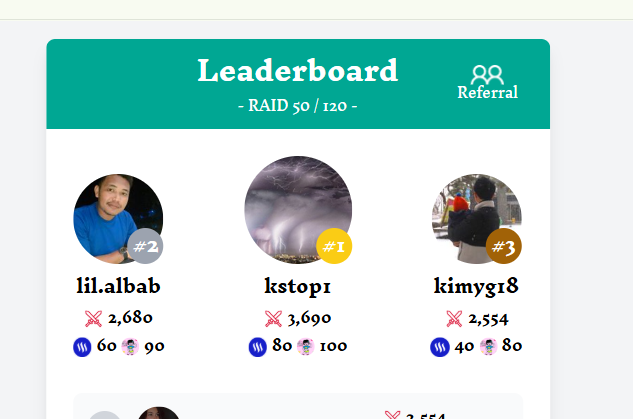Click the silver #2 rank badge

click(x=146, y=246)
